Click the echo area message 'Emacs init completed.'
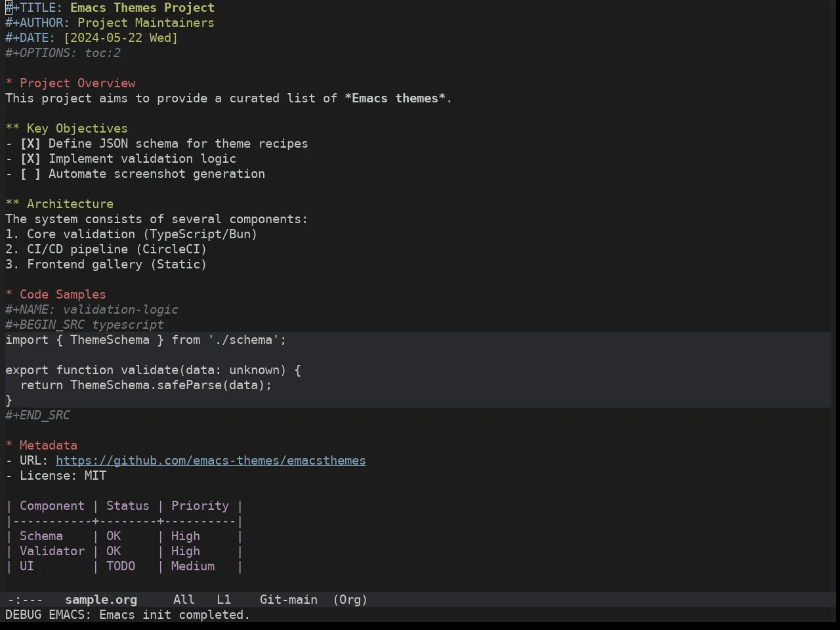Screen dimensions: 840x630 [175, 615]
